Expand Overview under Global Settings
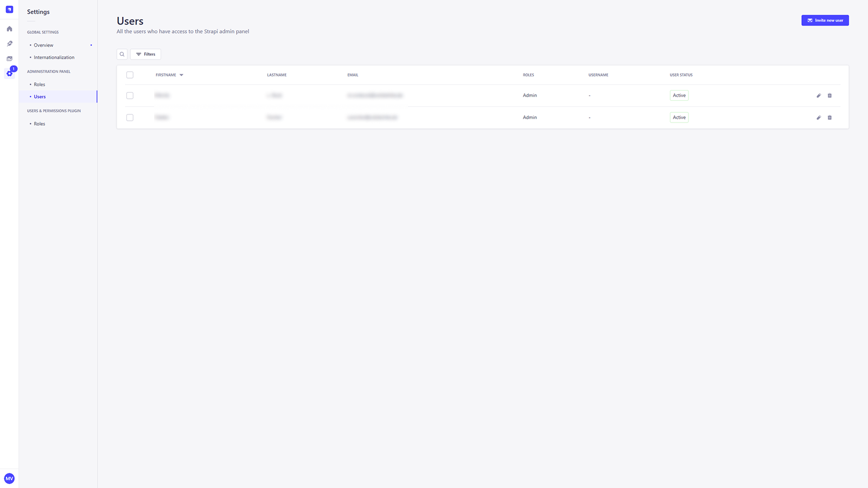The height and width of the screenshot is (488, 868). 43,45
